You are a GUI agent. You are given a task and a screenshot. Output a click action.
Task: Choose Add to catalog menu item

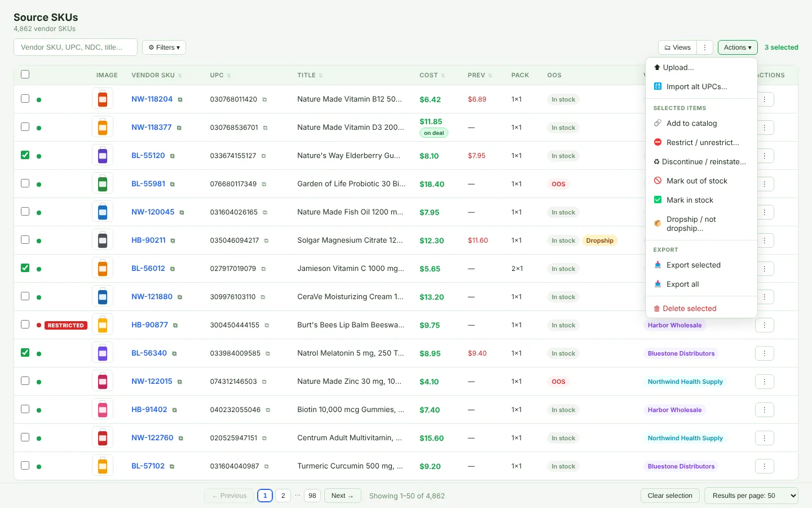point(701,124)
